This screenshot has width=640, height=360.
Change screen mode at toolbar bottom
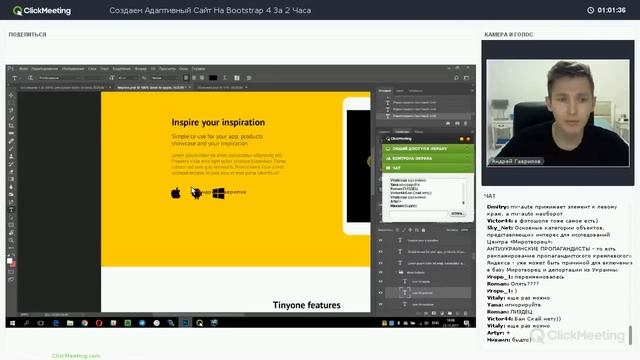(x=11, y=280)
